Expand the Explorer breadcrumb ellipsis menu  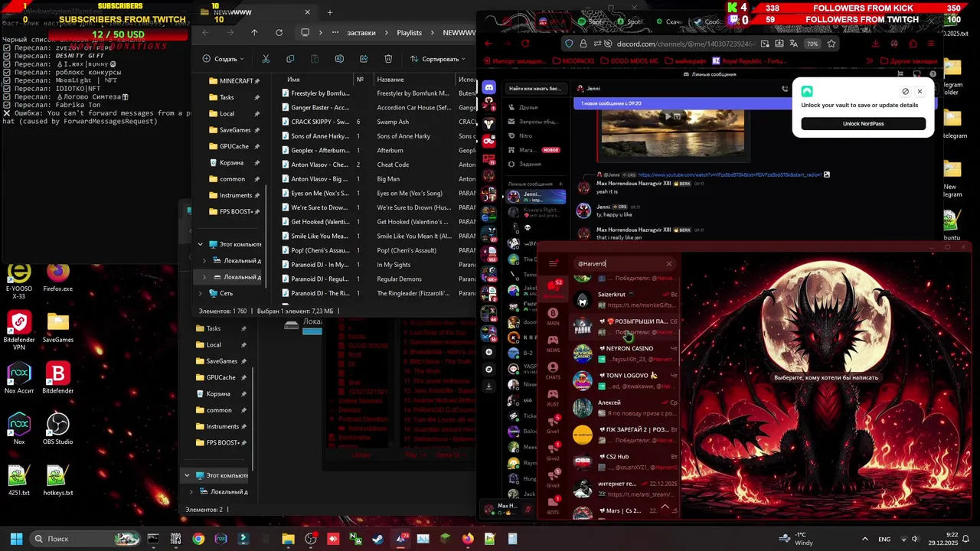coord(335,33)
